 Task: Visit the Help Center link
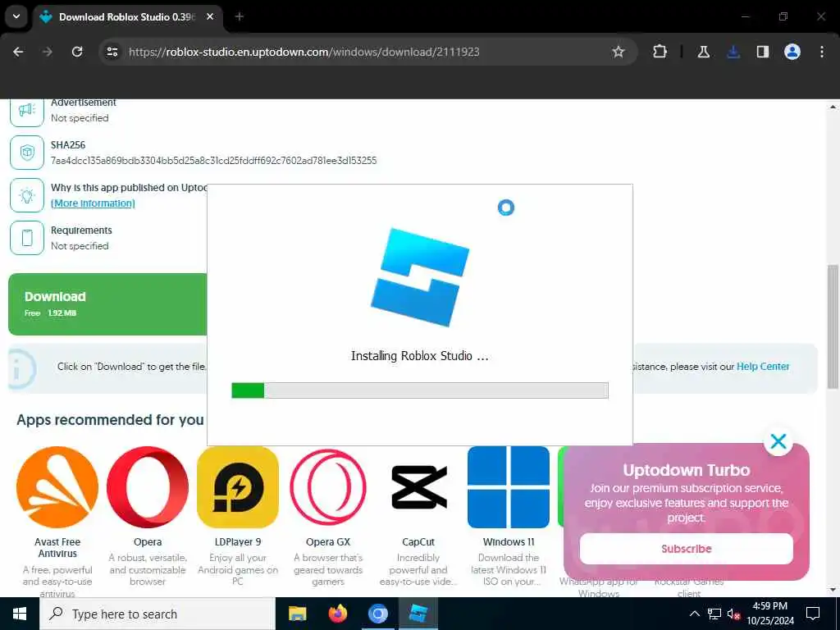pos(763,367)
